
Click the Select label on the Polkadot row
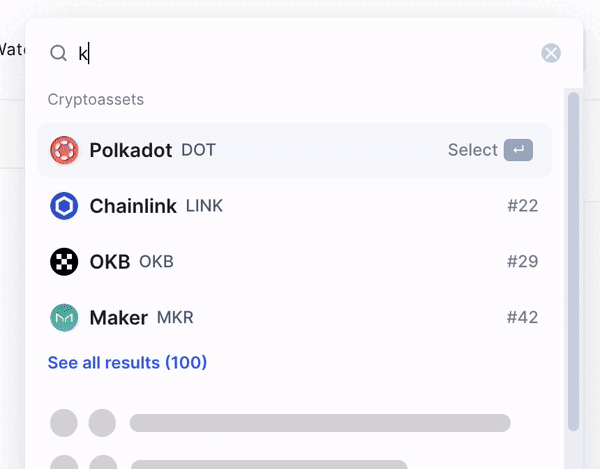(472, 150)
